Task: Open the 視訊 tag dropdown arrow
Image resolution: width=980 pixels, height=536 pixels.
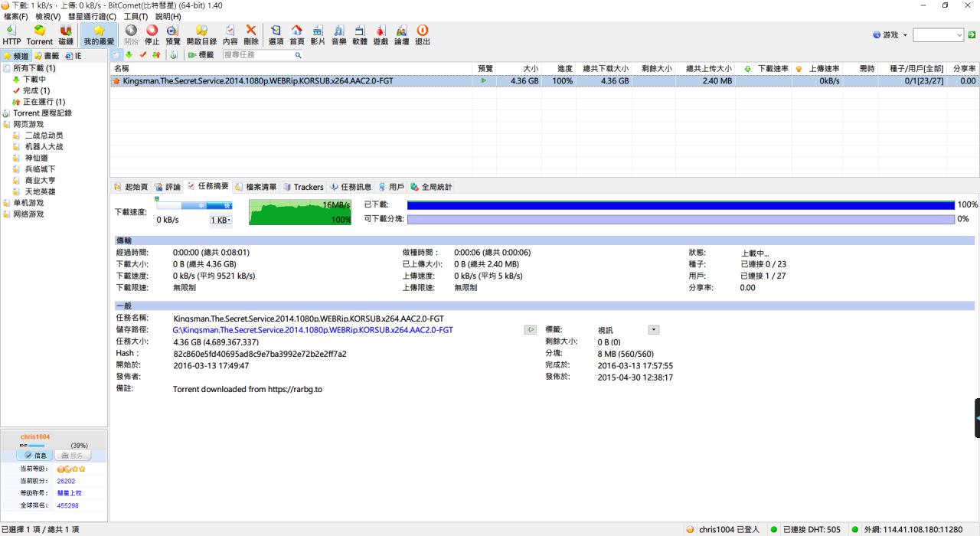Action: pos(653,329)
